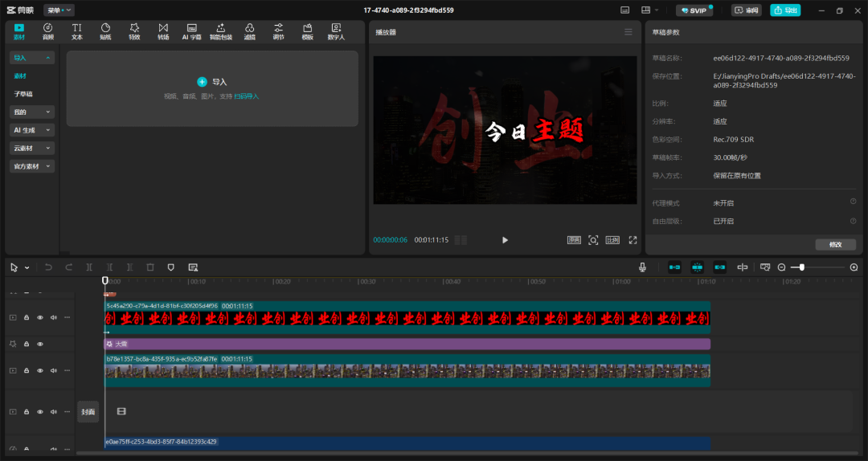
Task: Collapse the 导入 import section
Action: click(x=32, y=58)
